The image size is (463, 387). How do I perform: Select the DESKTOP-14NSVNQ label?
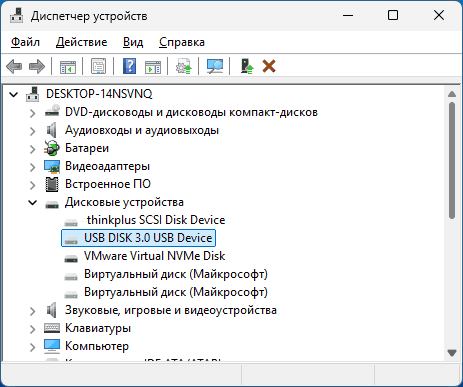99,94
